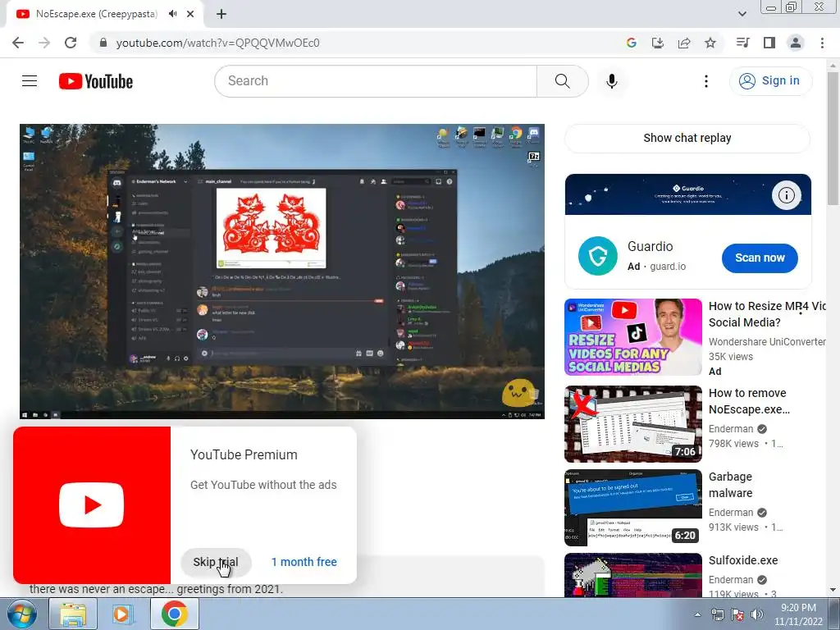Screen dimensions: 840x630
Task: Open the Chrome profile avatar
Action: [796, 43]
